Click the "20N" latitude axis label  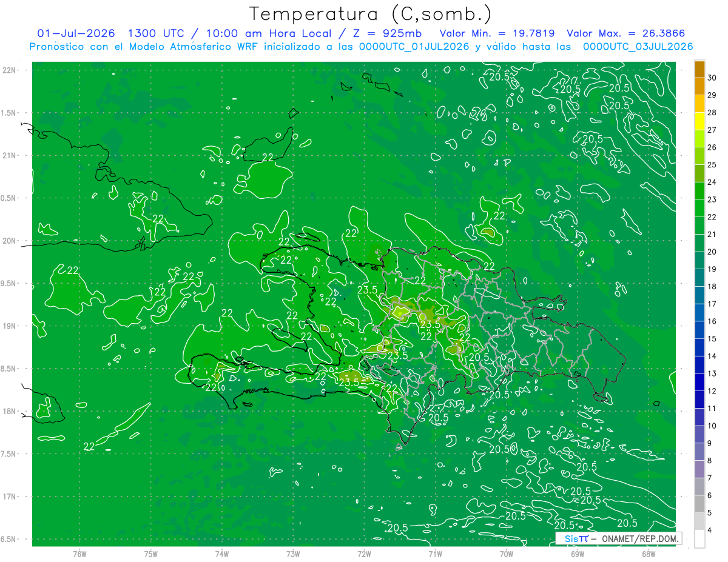[9, 241]
